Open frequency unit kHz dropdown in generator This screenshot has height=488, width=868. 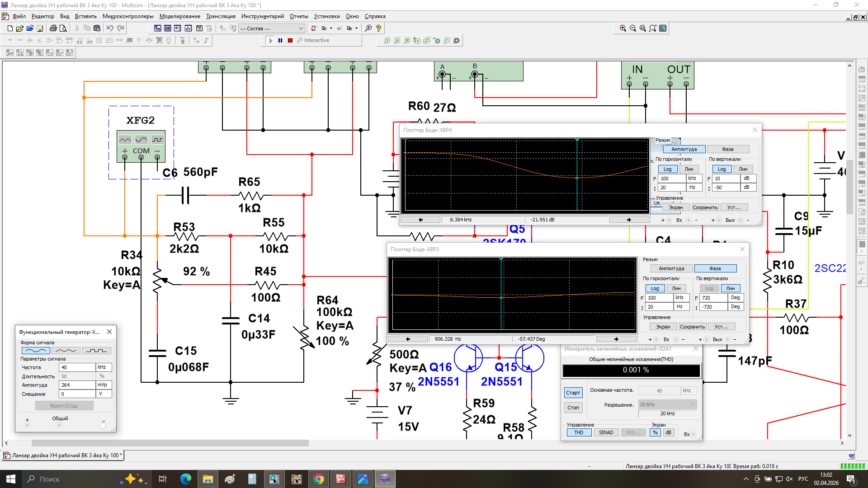[x=104, y=367]
